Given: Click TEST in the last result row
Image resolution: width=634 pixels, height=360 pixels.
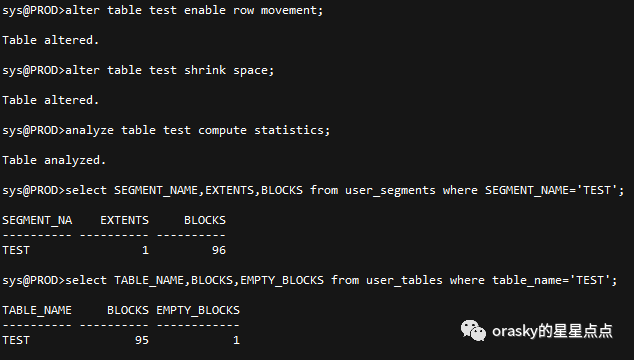Looking at the screenshot, I should click(x=16, y=340).
